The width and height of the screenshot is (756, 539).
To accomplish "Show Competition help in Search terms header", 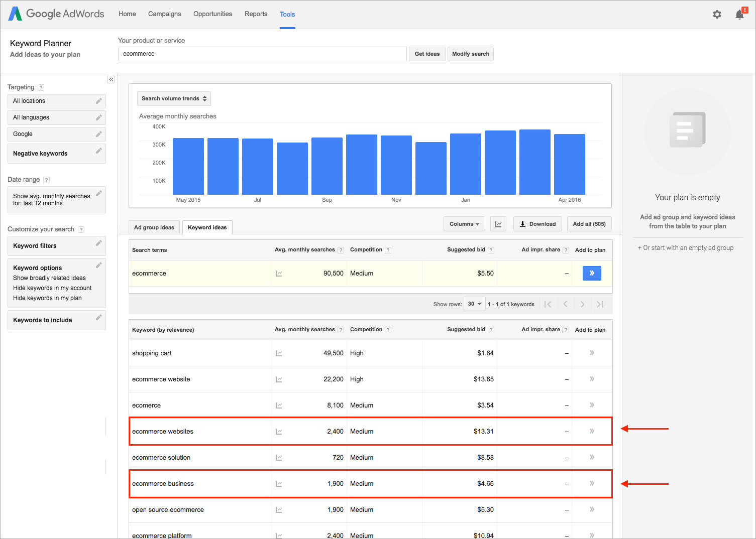I will tap(388, 250).
